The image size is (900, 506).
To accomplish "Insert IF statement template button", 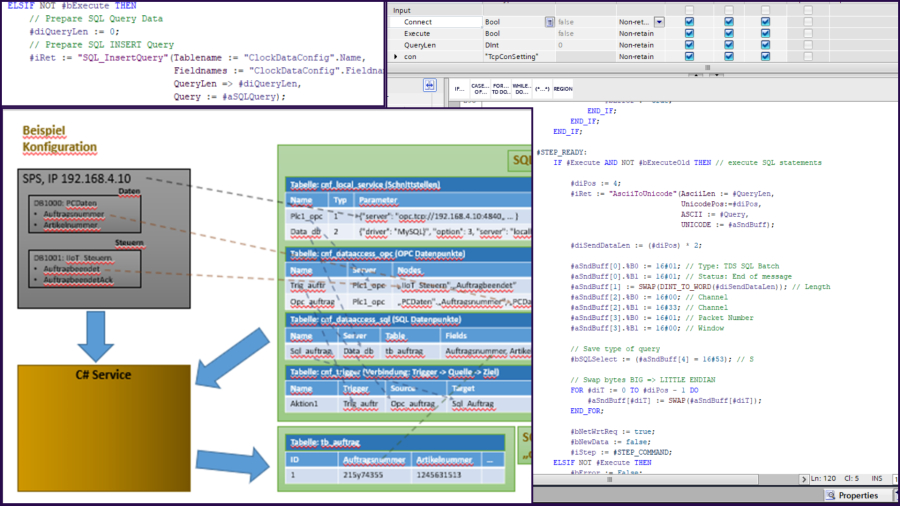I will (460, 88).
